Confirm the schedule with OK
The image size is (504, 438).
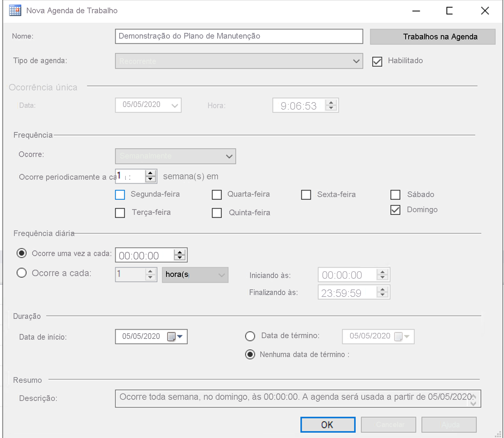[x=328, y=424]
